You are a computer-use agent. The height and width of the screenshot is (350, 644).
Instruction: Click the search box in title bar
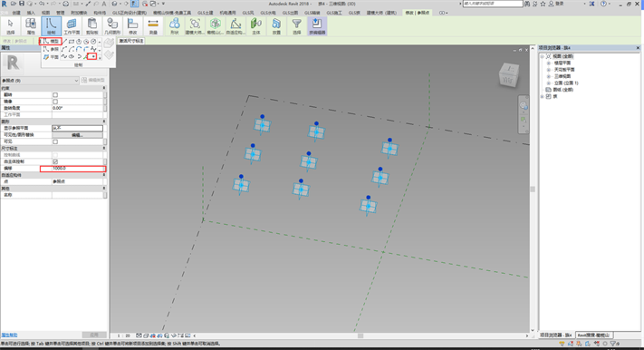[493, 4]
